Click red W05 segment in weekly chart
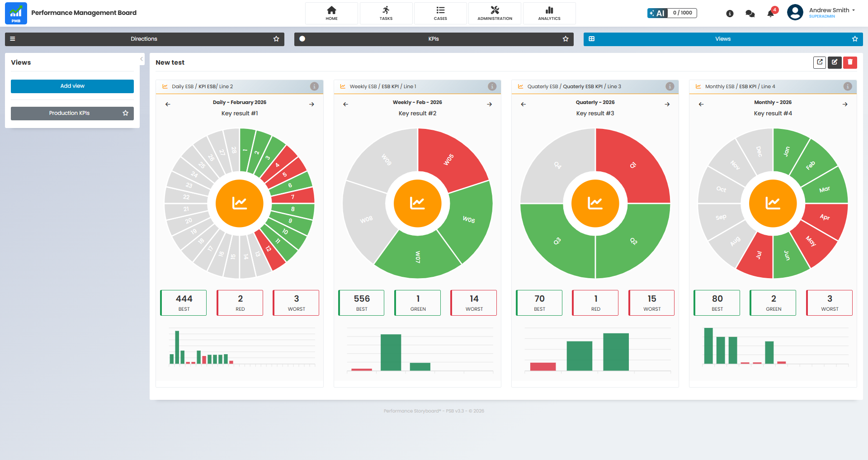Image resolution: width=868 pixels, height=460 pixels. pyautogui.click(x=450, y=158)
